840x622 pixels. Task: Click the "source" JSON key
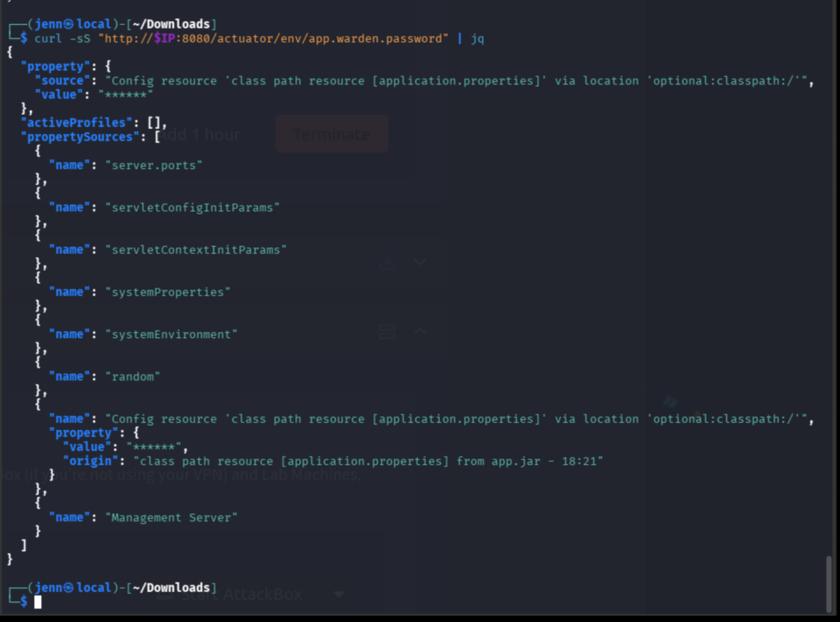(62, 80)
